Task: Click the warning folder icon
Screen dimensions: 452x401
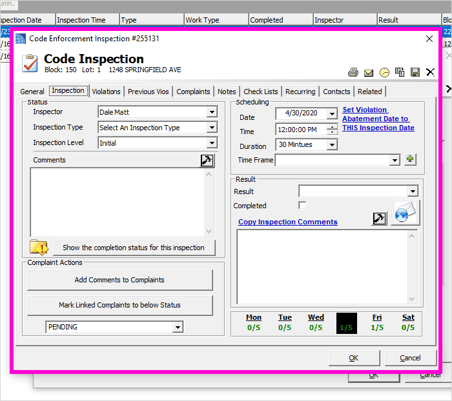Action: click(39, 247)
